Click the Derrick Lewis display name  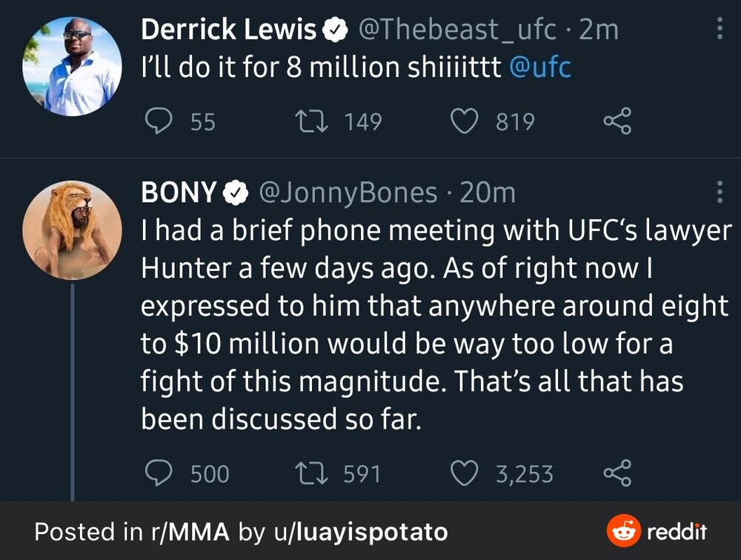(x=228, y=30)
